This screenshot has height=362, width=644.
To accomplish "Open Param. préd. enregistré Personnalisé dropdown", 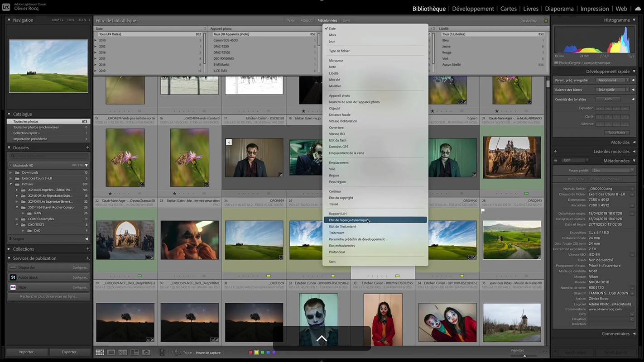I will [612, 80].
